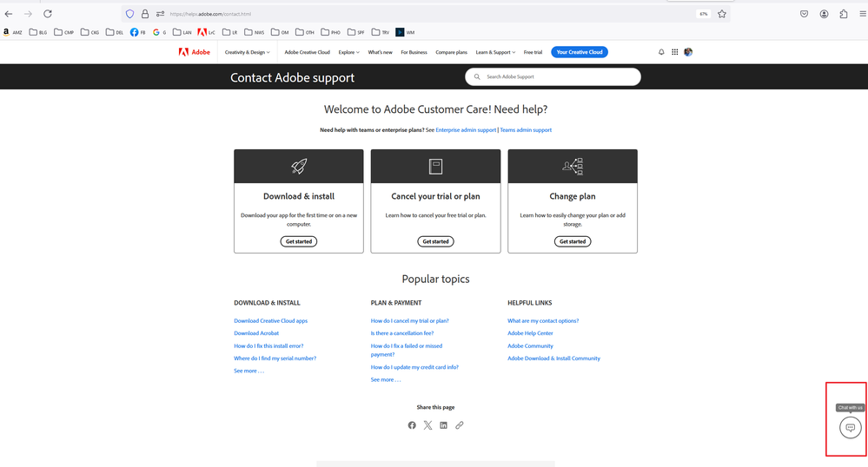Expand the Learn & Support dropdown
The height and width of the screenshot is (467, 868).
click(495, 52)
